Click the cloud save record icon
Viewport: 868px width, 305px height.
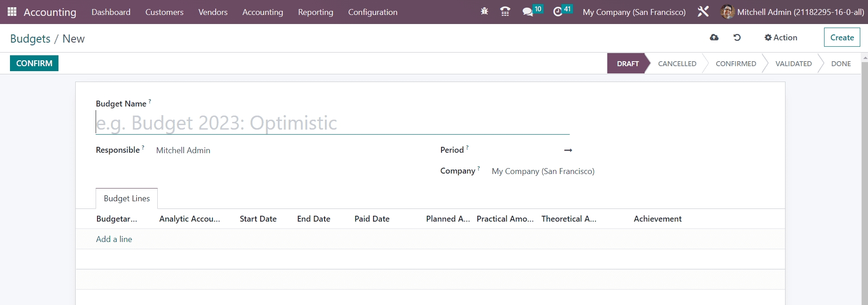[714, 38]
